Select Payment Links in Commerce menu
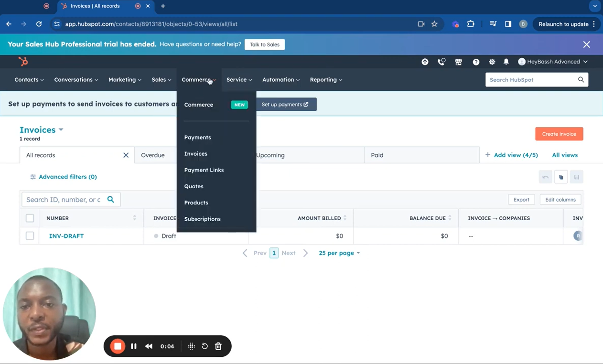The height and width of the screenshot is (364, 603). coord(204,170)
